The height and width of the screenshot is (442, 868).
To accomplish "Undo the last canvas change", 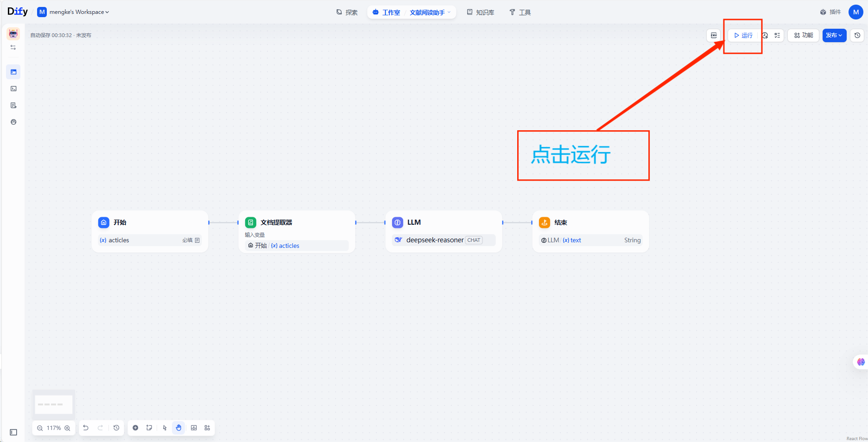I will pyautogui.click(x=86, y=428).
